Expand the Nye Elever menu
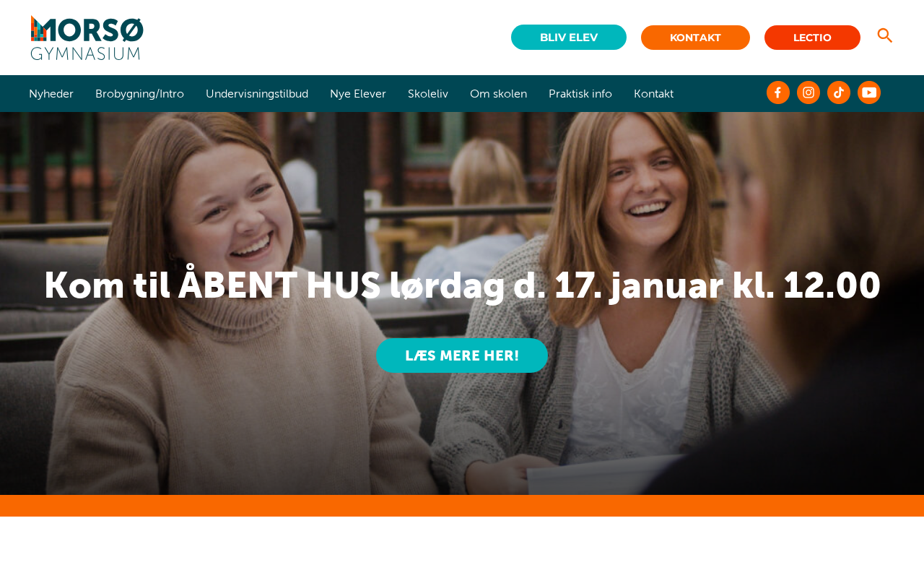Screen dimensions: 924x578 click(358, 93)
